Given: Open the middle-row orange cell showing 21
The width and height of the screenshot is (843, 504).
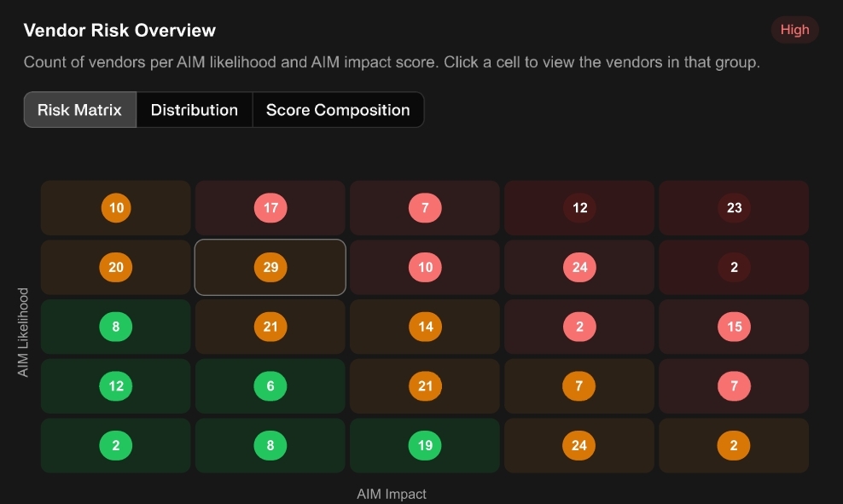Looking at the screenshot, I should click(x=270, y=327).
